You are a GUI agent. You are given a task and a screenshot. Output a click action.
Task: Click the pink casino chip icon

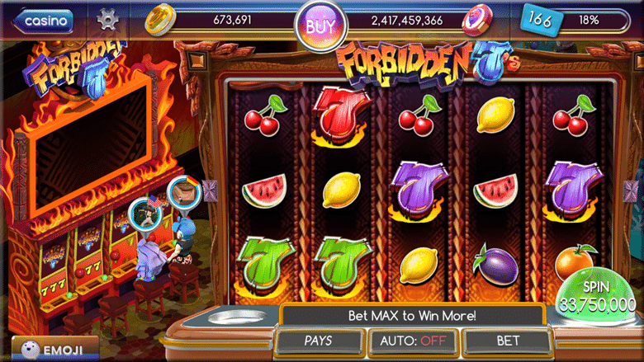[x=477, y=20]
